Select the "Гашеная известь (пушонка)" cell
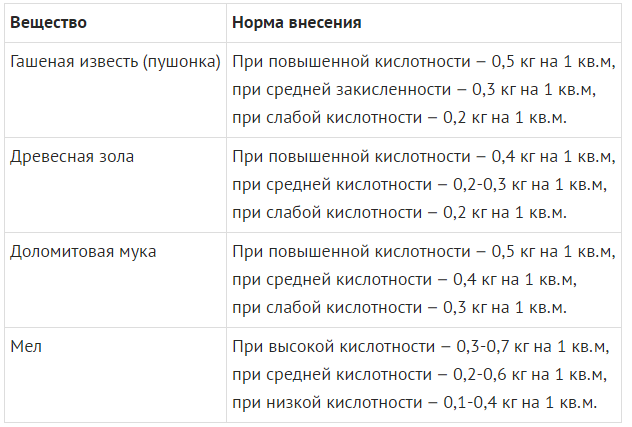This screenshot has width=632, height=427. [x=115, y=62]
